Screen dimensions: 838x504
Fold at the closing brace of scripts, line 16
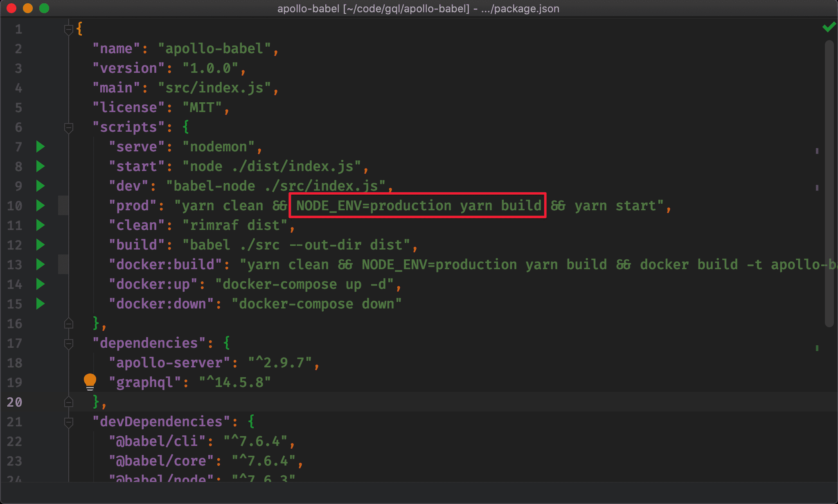tap(69, 324)
